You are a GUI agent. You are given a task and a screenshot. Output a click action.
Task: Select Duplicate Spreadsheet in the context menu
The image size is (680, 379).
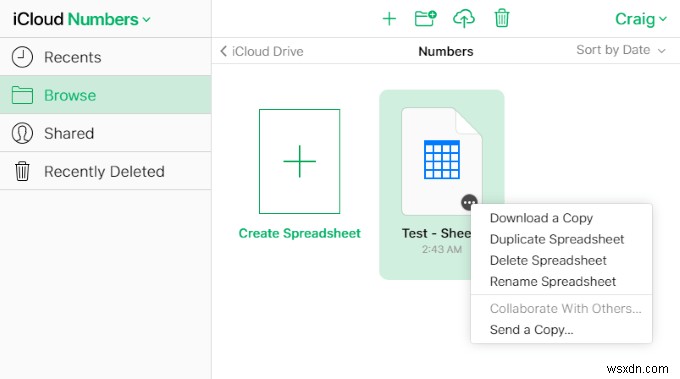pyautogui.click(x=557, y=239)
